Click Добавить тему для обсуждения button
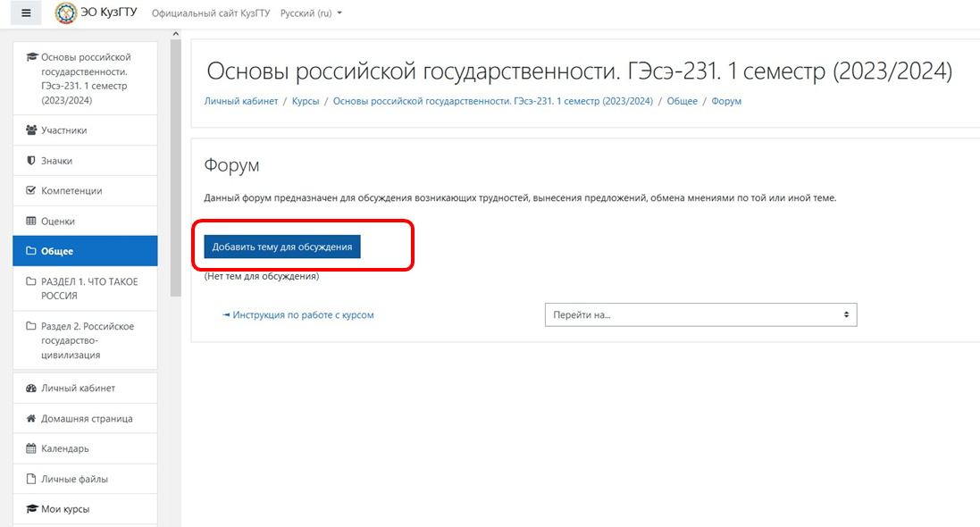 [x=282, y=247]
